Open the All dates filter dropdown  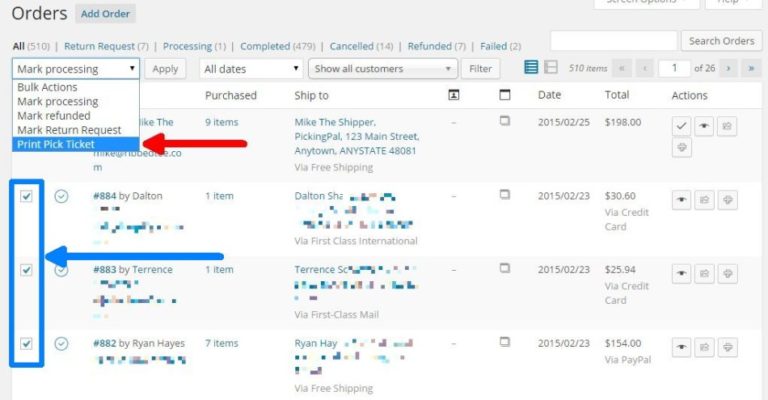tap(251, 69)
